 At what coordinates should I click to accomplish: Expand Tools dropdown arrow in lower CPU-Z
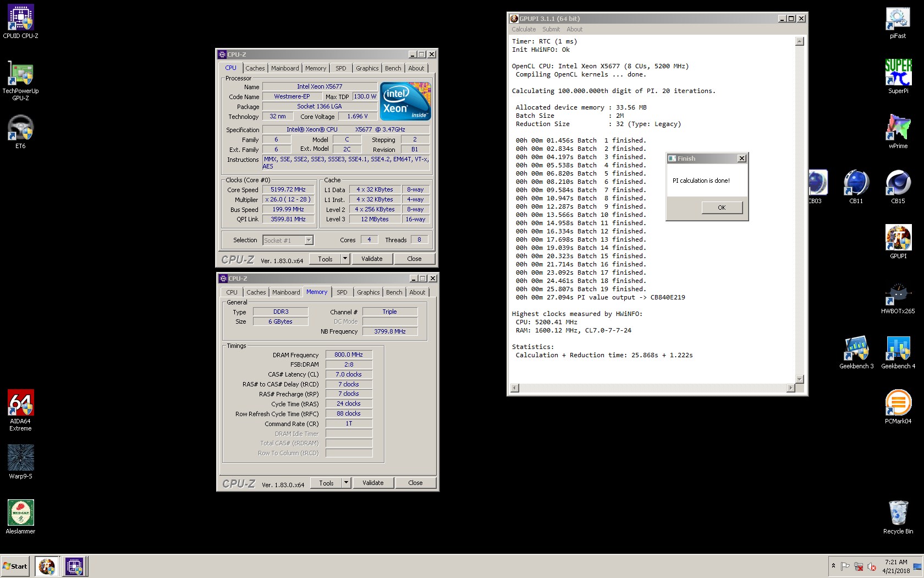point(346,483)
